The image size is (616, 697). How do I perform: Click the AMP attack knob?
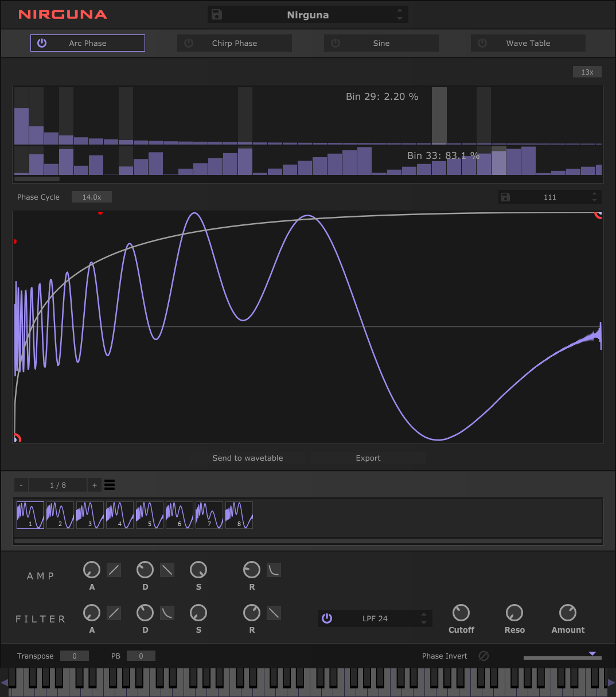pyautogui.click(x=92, y=570)
